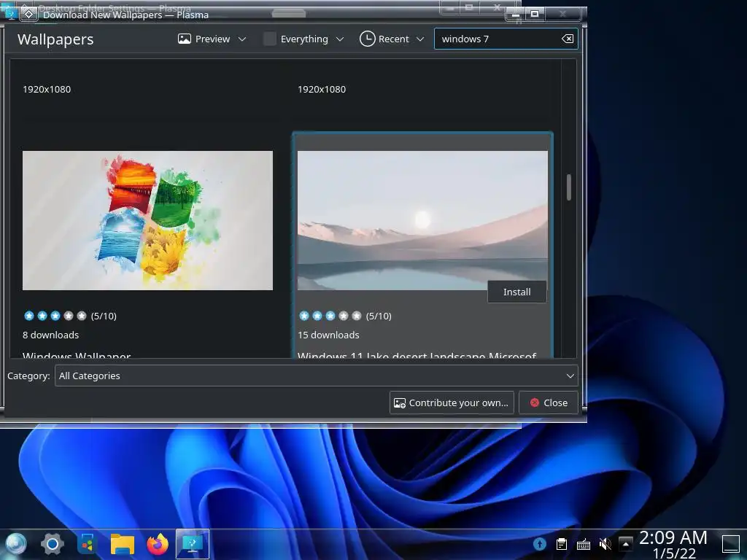
Task: Click the left '1920x1080' resolution label
Action: [x=47, y=89]
